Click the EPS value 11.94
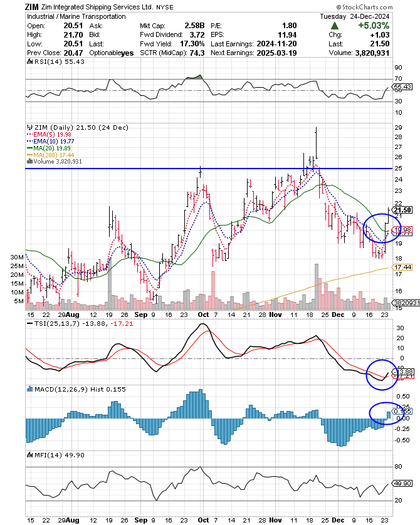This screenshot has width=420, height=525. point(287,35)
